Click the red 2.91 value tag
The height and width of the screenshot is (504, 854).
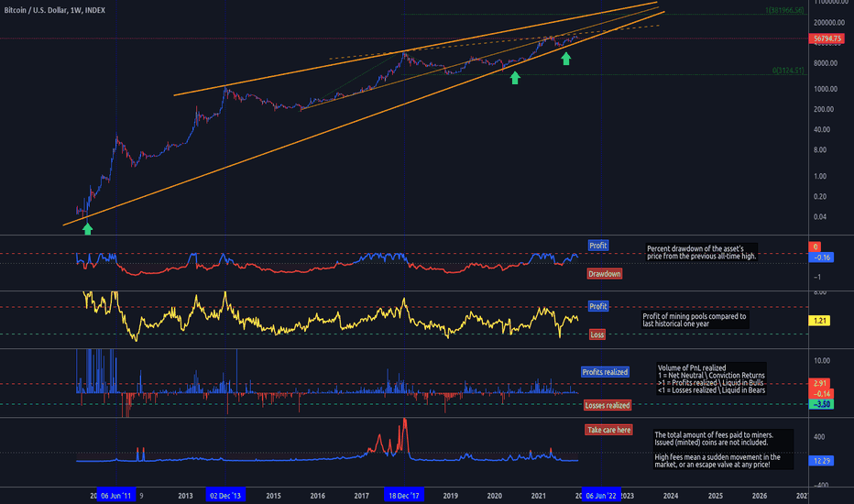click(820, 383)
